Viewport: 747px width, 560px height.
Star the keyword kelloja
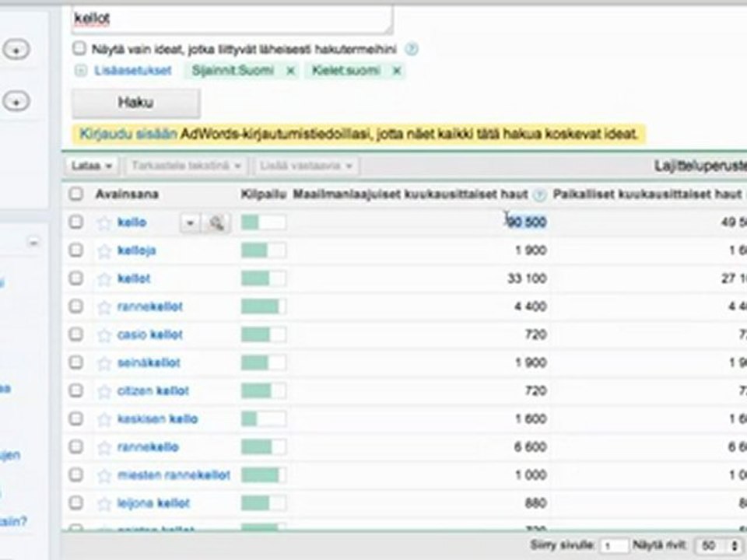[103, 251]
